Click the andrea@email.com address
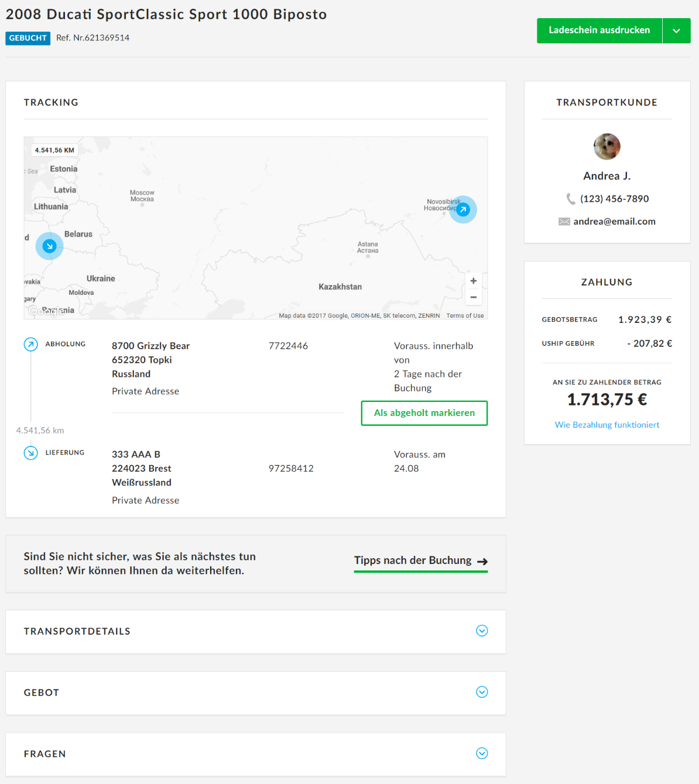Screen dimensions: 699x784 click(x=614, y=222)
